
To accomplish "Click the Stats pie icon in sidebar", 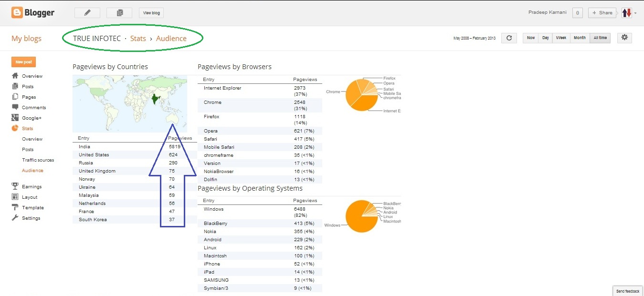I will tap(15, 128).
